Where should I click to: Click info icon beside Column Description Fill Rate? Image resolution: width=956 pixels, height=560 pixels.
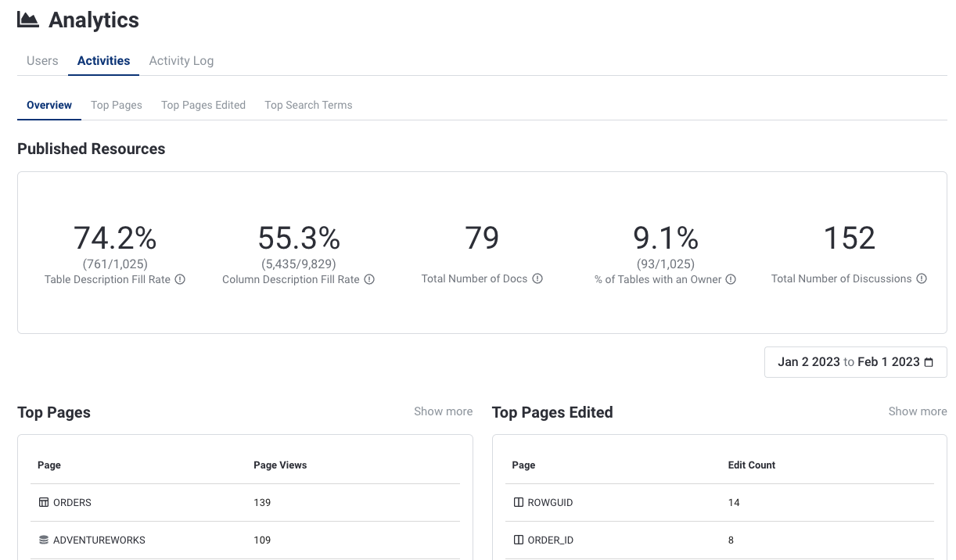(369, 279)
